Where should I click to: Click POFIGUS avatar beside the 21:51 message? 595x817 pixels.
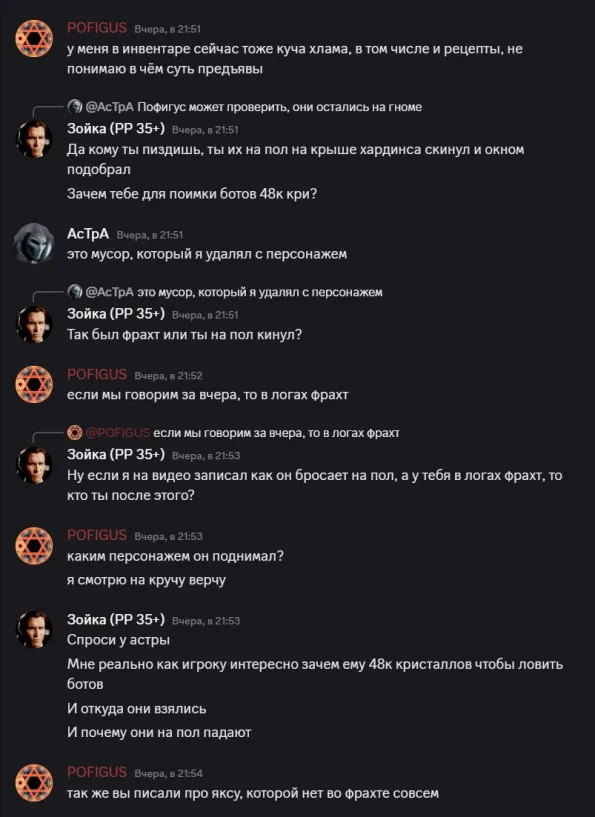point(34,38)
